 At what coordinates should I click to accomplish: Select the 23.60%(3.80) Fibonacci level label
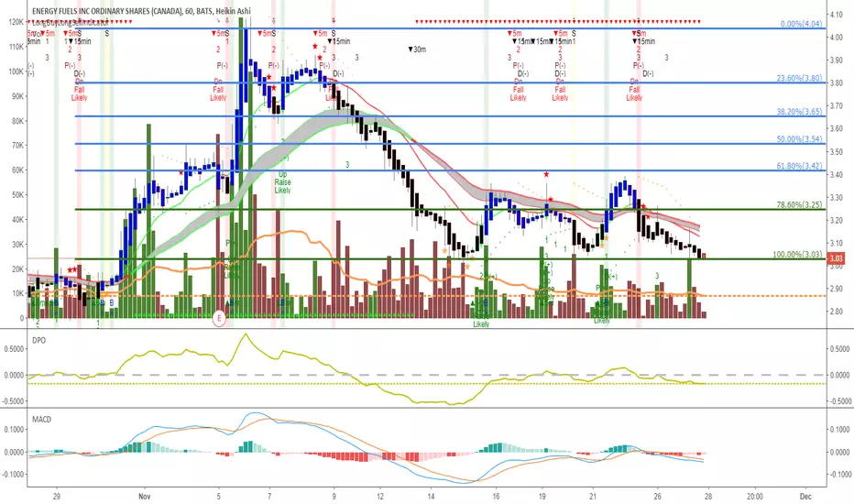pyautogui.click(x=799, y=79)
